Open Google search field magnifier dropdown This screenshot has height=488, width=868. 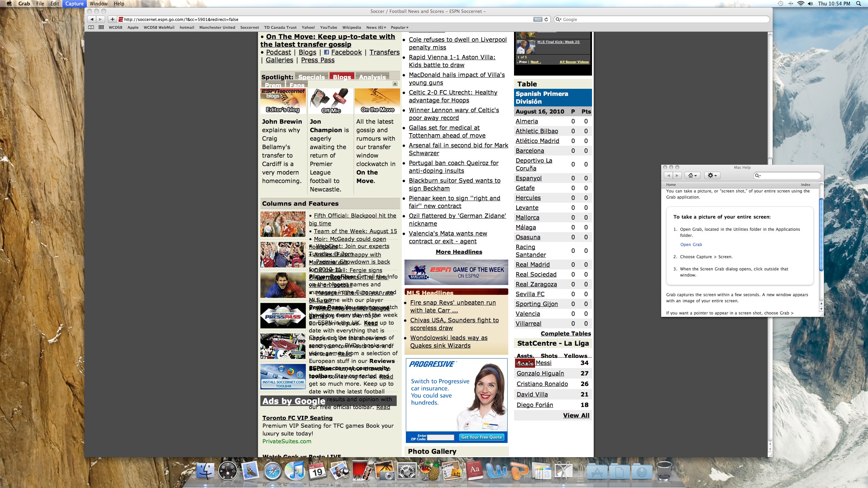558,19
